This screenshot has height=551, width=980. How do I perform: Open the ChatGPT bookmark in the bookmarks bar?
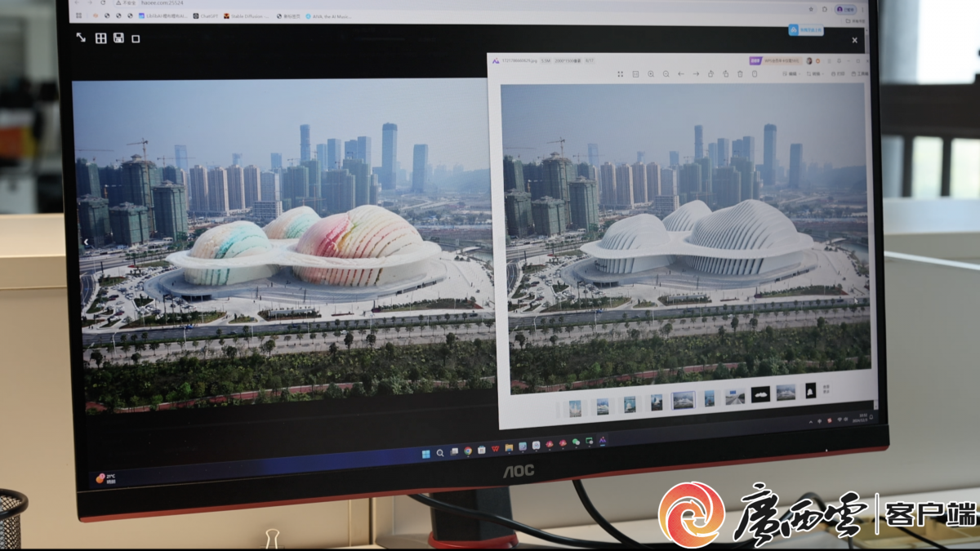click(206, 16)
